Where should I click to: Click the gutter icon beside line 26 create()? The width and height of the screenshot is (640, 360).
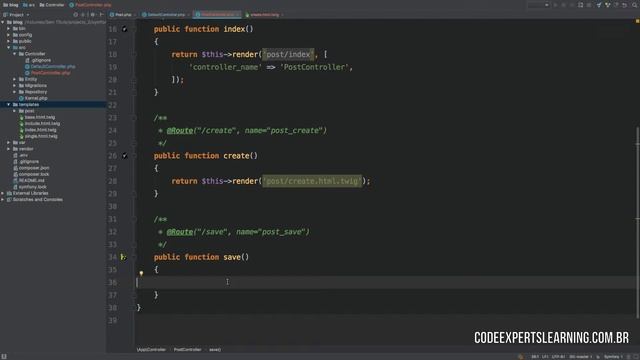tap(124, 156)
